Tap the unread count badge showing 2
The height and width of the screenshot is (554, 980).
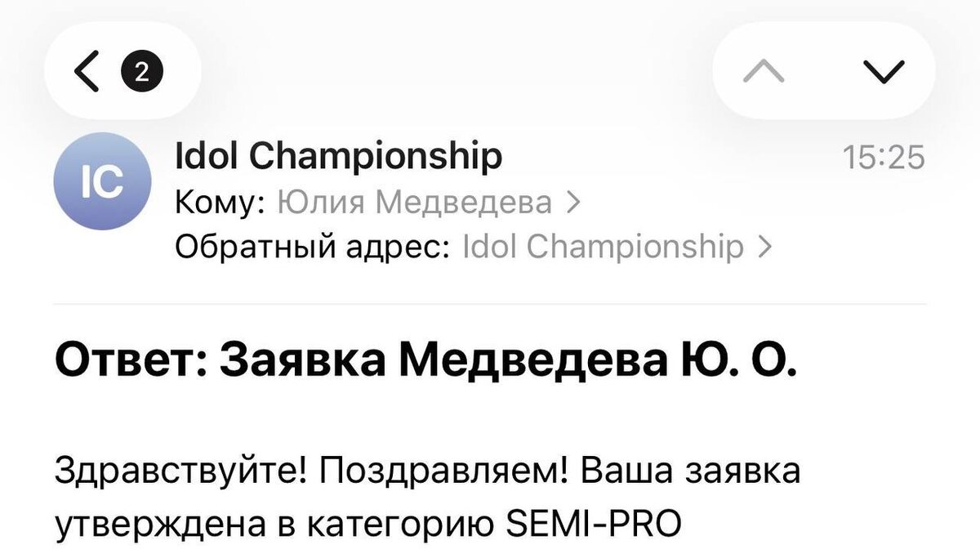point(142,73)
